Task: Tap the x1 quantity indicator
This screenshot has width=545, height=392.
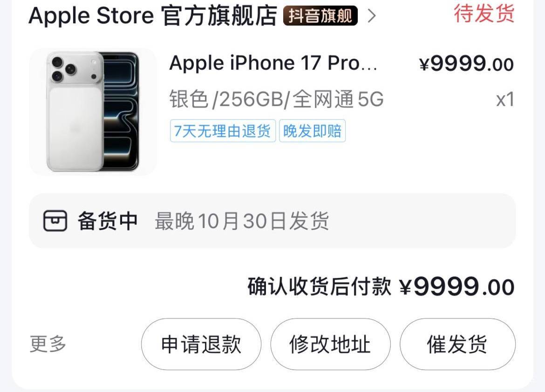Action: 505,99
